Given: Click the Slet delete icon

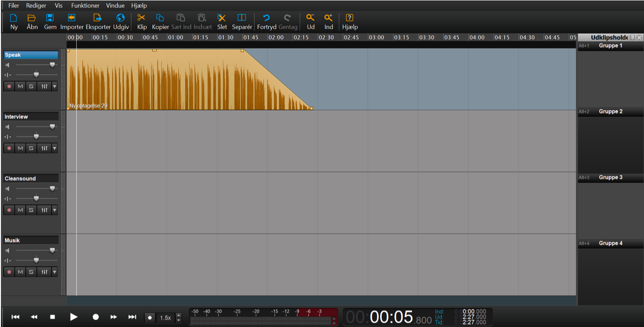Looking at the screenshot, I should 222,18.
